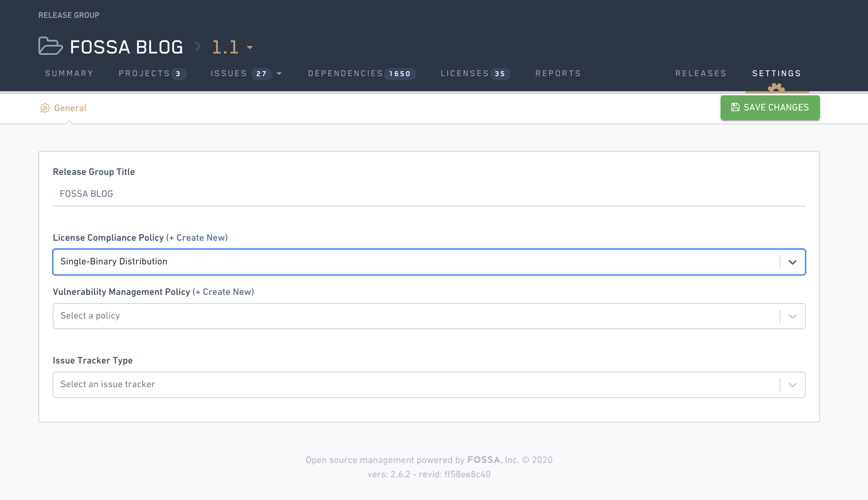Viewport: 868px width, 500px height.
Task: Expand Issue Tracker Type chevron
Action: coord(792,385)
